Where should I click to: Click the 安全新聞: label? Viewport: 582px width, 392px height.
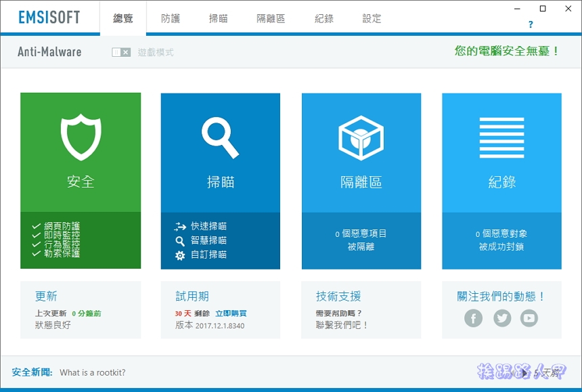32,372
